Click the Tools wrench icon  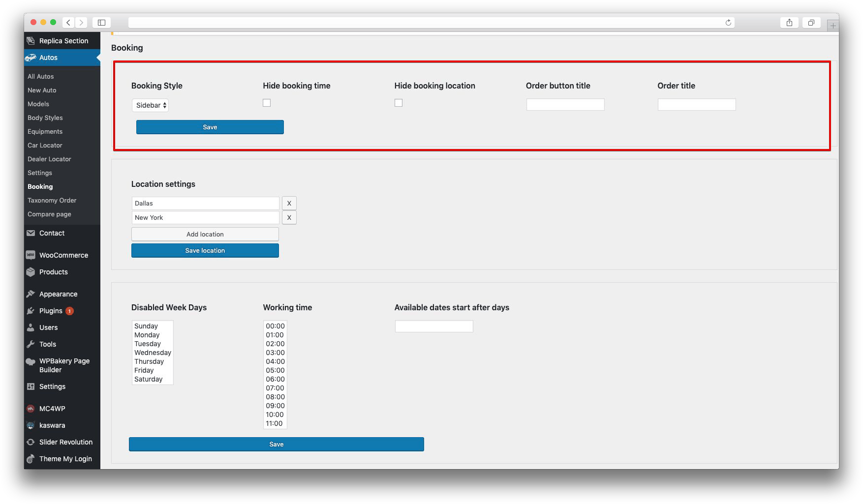[31, 344]
